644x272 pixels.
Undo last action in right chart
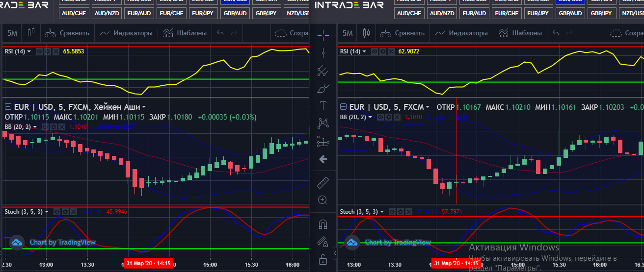pos(555,33)
